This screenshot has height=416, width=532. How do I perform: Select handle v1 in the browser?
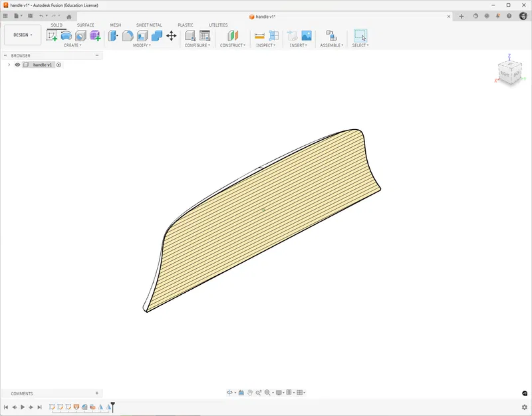43,65
